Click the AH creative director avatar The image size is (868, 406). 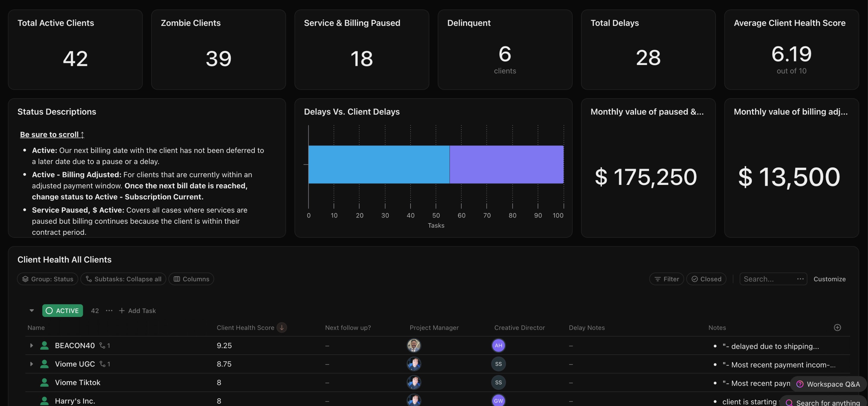(498, 345)
